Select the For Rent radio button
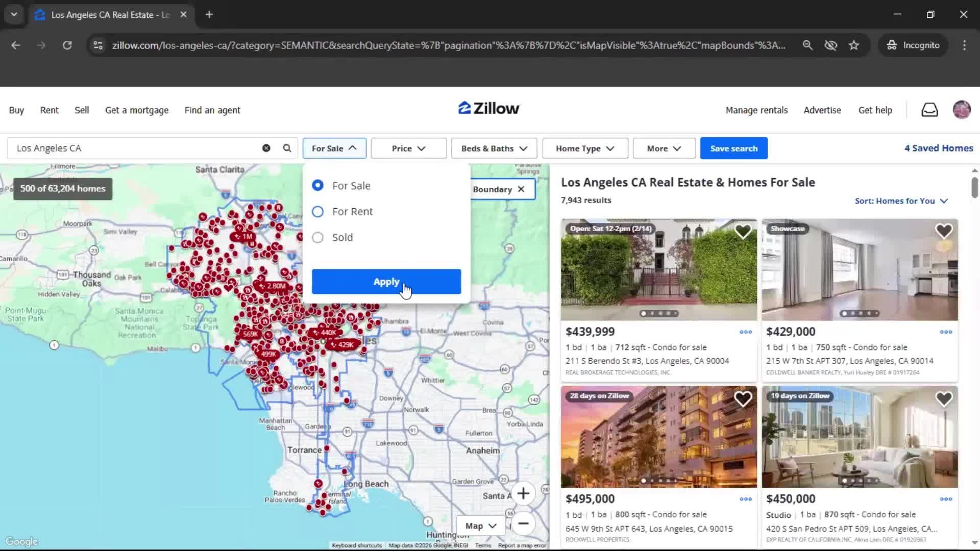 (x=317, y=211)
